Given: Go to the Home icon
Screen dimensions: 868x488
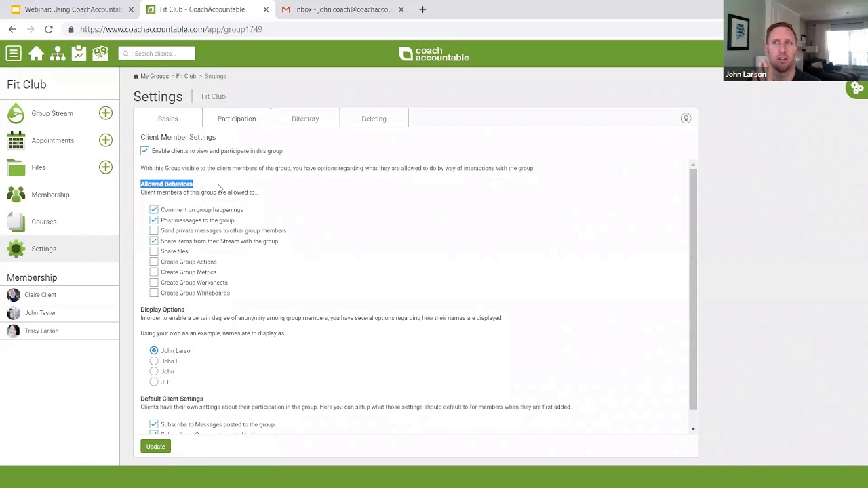Looking at the screenshot, I should coord(36,54).
